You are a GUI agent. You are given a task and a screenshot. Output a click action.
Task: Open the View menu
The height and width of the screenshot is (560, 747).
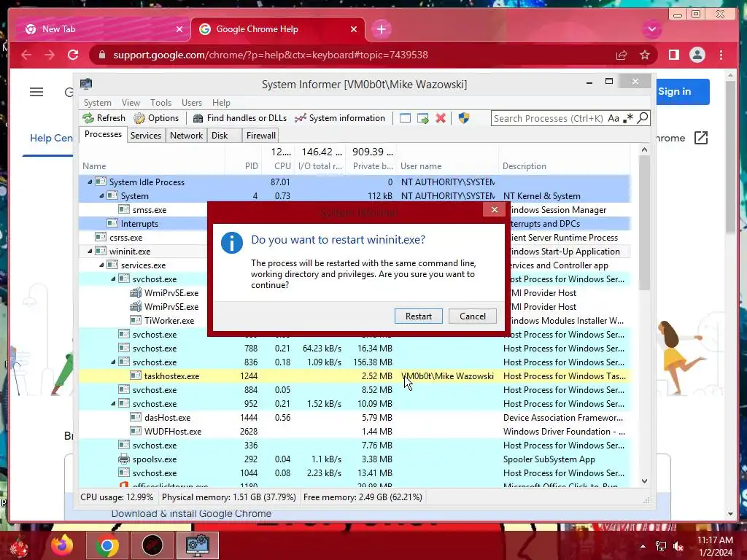coord(131,102)
